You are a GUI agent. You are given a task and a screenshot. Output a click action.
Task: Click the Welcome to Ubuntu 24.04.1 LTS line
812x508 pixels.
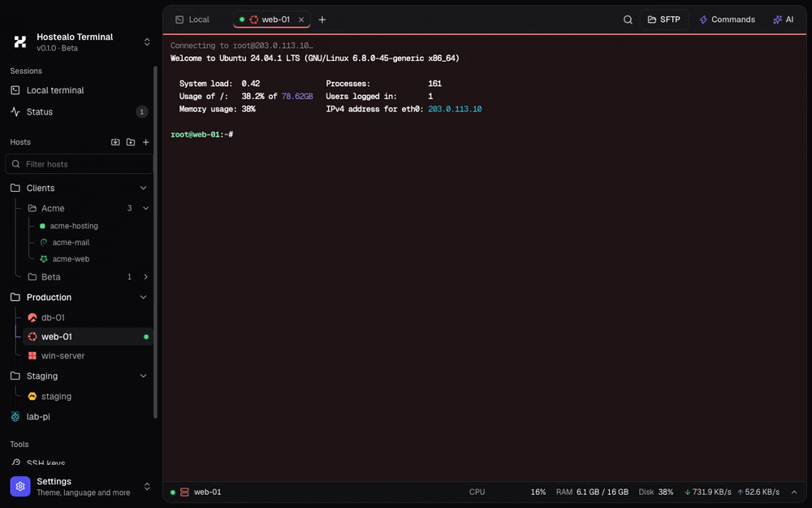pos(315,59)
